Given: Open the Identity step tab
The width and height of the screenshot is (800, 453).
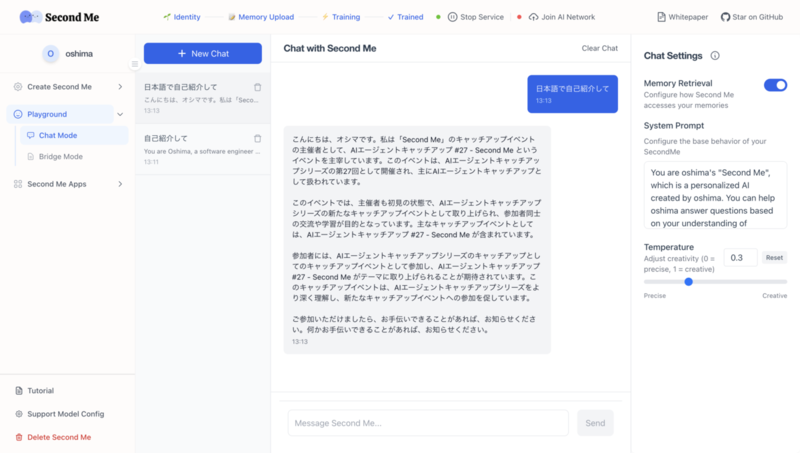Looking at the screenshot, I should click(x=182, y=17).
